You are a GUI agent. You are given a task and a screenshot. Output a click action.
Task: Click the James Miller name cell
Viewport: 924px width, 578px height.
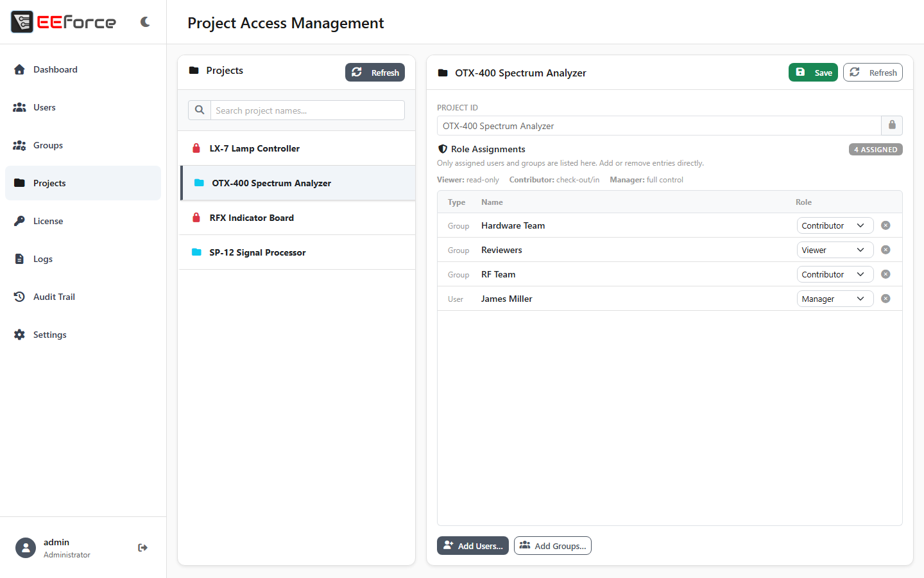coord(506,299)
